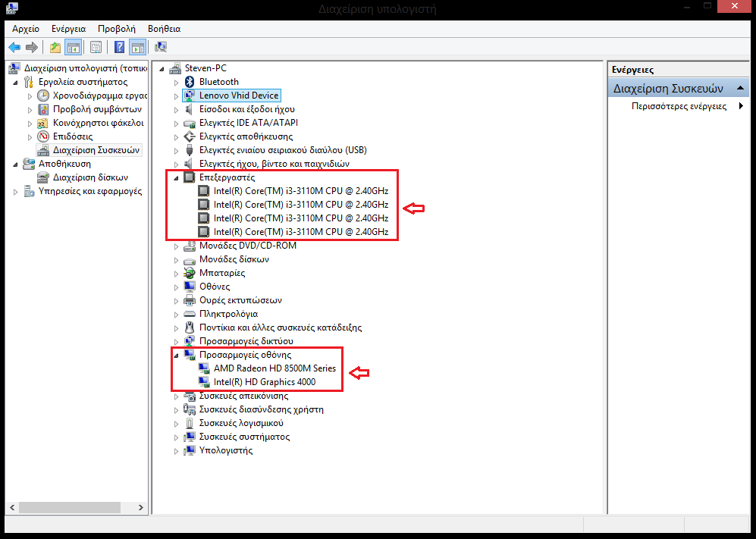Toggle the Show/Hide action pane icon
756x539 pixels.
coord(138,47)
